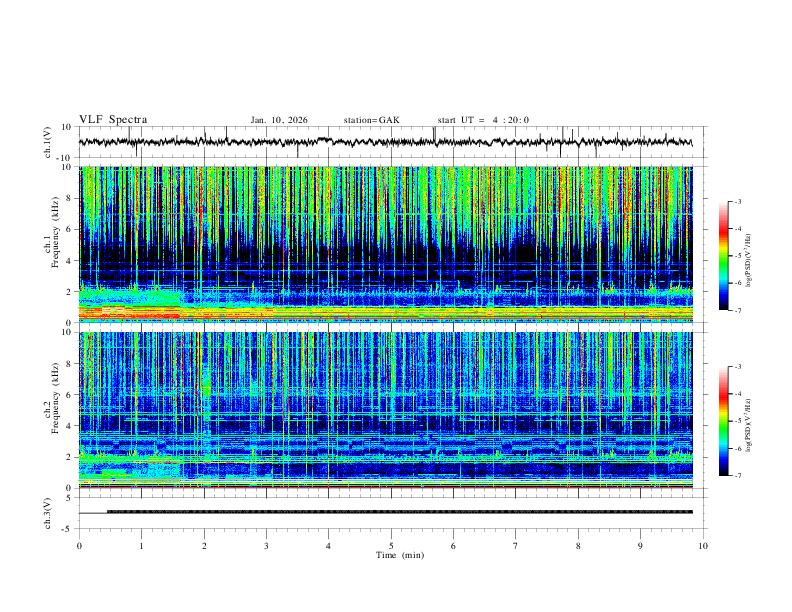
Task: Click the "-7" tick on ch.2 colorbar
Action: tap(737, 475)
